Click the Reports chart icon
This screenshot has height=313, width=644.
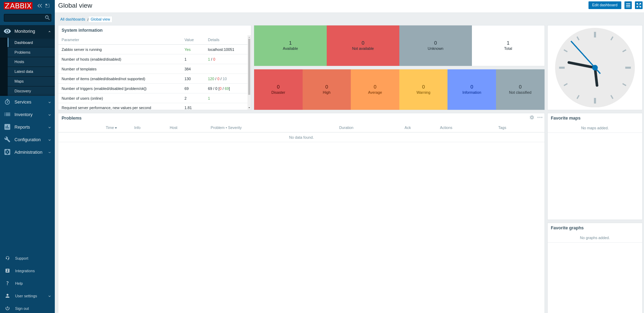point(7,127)
